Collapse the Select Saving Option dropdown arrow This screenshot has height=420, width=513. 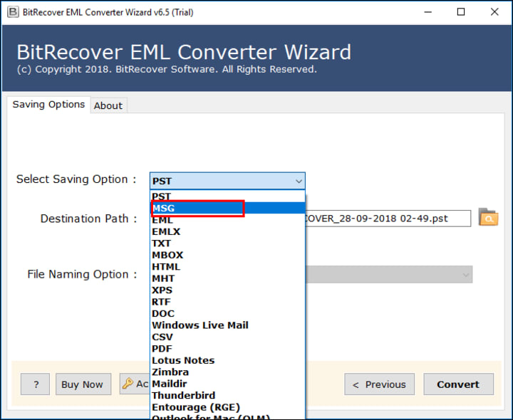299,181
